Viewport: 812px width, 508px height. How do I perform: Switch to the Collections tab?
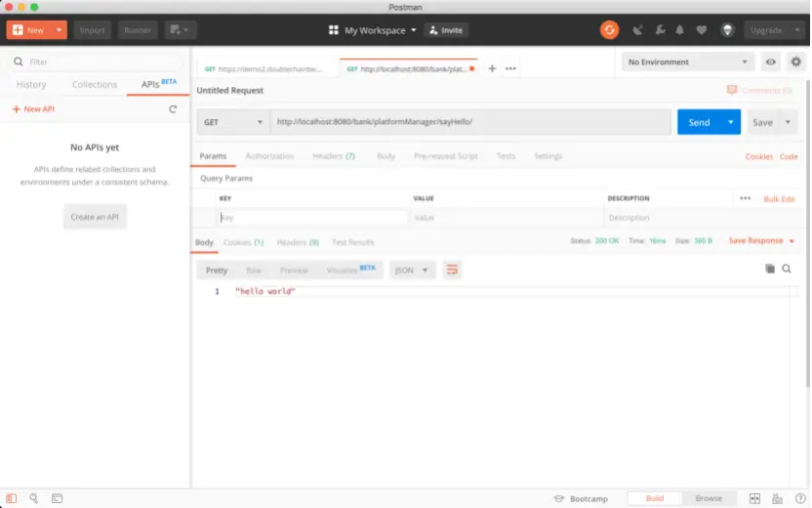click(95, 84)
